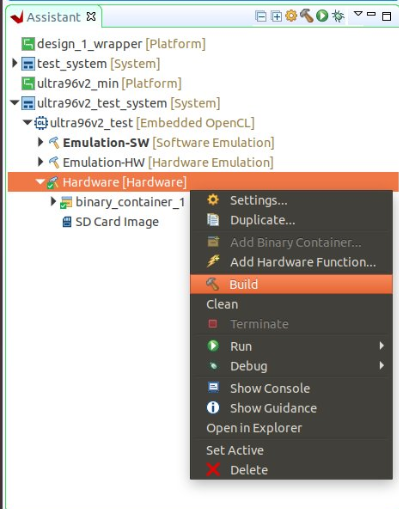Click the hammer Build icon in toolbar

coord(307,16)
